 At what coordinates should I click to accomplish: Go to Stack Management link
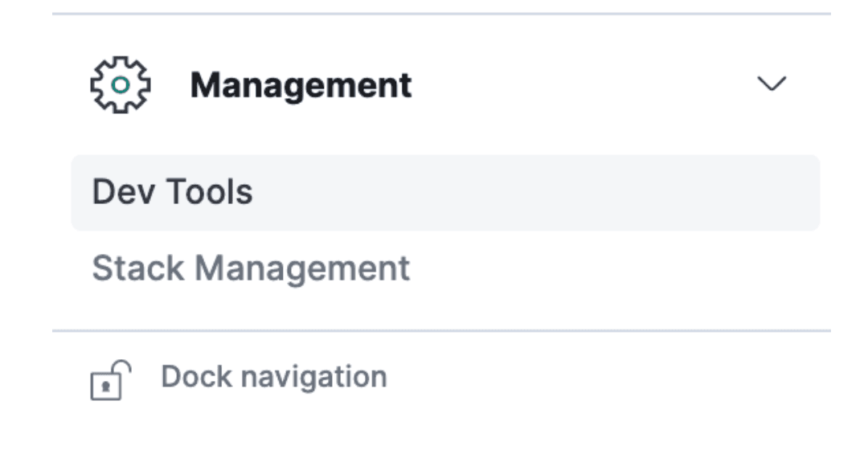(251, 268)
